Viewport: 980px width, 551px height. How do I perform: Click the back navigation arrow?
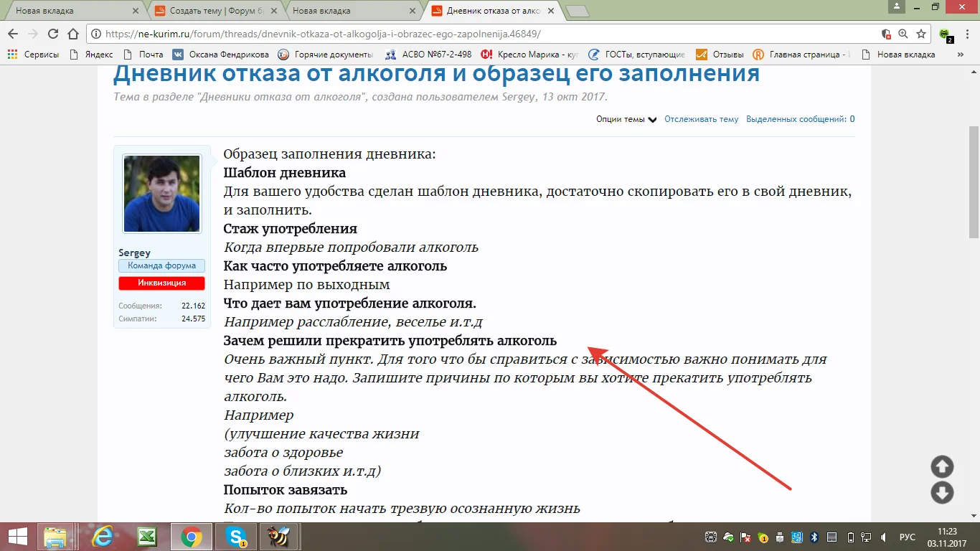tap(12, 33)
